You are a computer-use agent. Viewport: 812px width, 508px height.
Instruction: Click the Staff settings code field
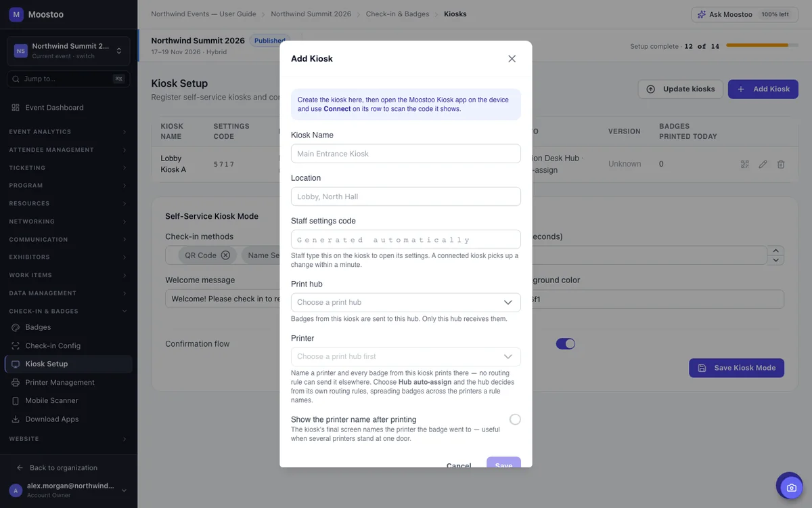[406, 240]
